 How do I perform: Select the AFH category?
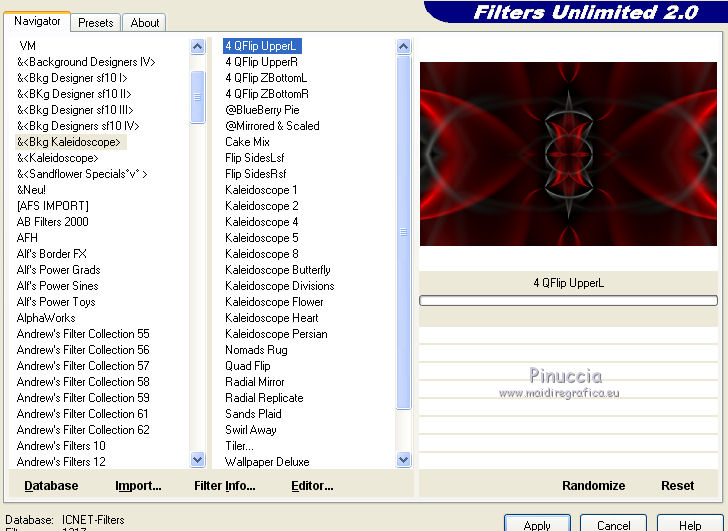click(27, 238)
